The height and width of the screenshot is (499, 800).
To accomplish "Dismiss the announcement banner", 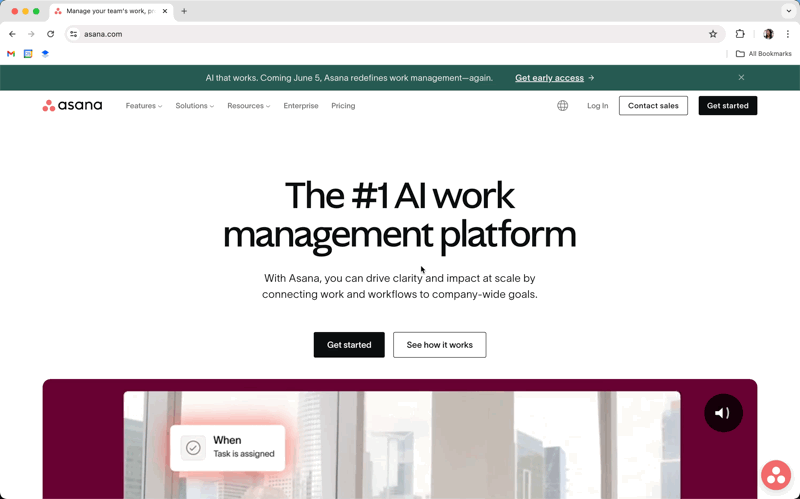I will pyautogui.click(x=741, y=77).
